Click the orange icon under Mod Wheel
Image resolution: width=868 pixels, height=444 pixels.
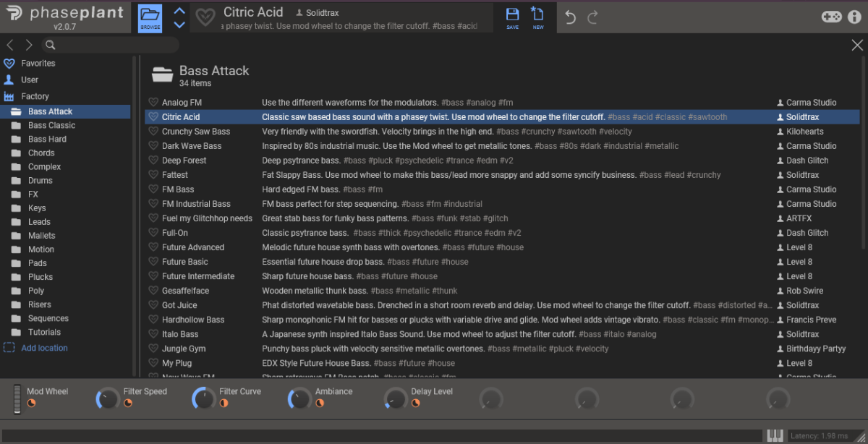[x=31, y=403]
